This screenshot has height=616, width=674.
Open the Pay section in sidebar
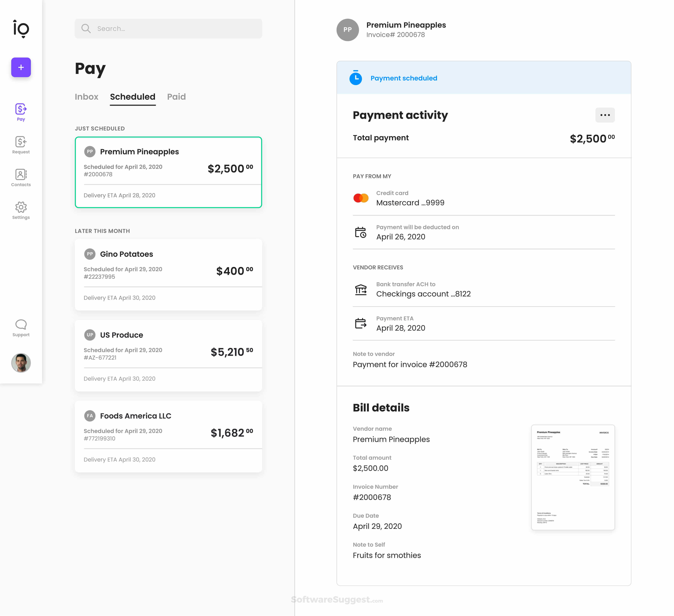(x=21, y=112)
